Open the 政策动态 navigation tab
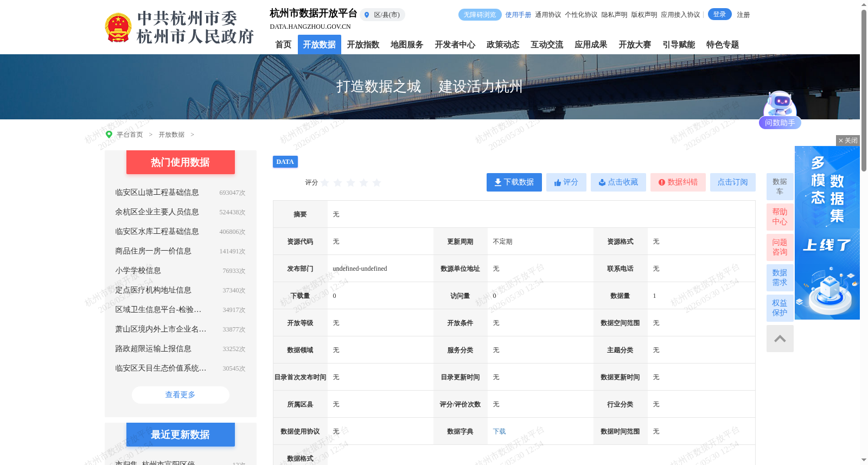Viewport: 868px width, 465px height. tap(503, 44)
